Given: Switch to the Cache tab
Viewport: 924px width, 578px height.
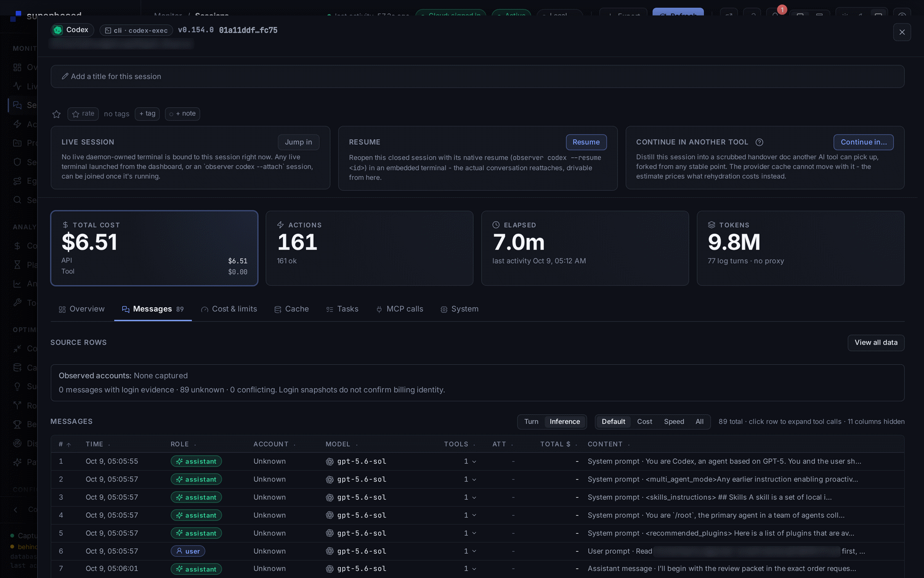Looking at the screenshot, I should pyautogui.click(x=292, y=309).
